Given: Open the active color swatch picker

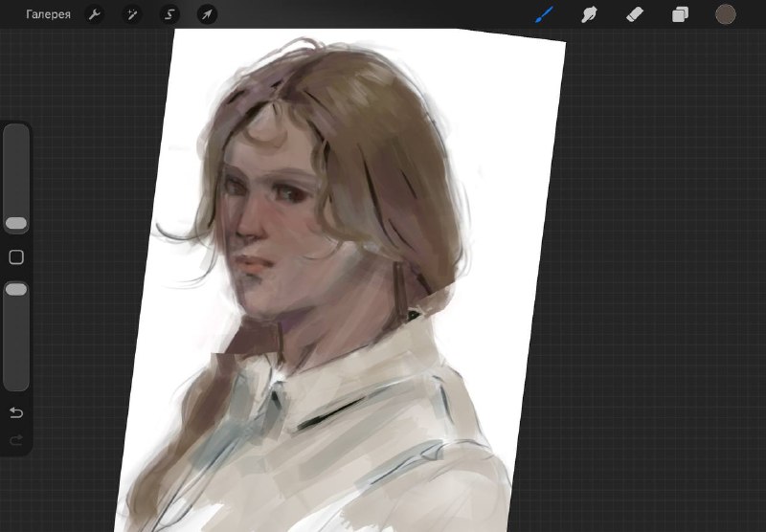Looking at the screenshot, I should point(726,14).
